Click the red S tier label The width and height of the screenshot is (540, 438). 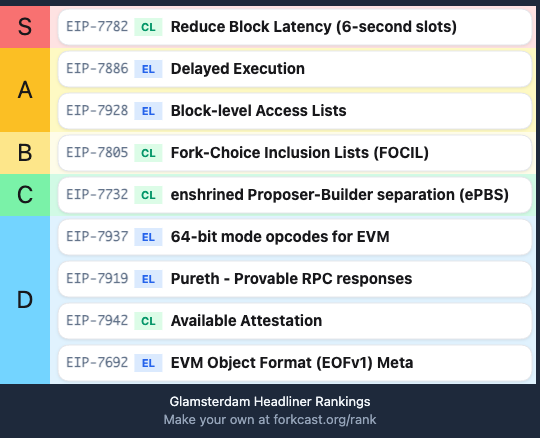(x=25, y=27)
